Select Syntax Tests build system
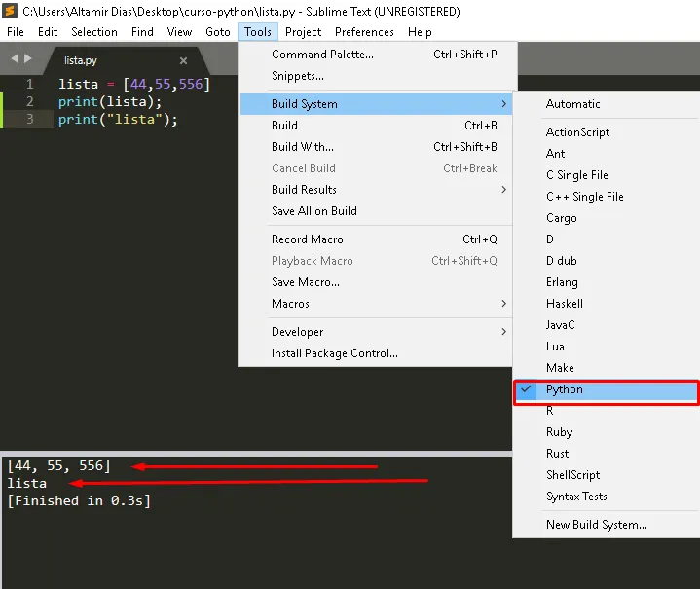Screen dimensions: 700x589 coord(607,497)
